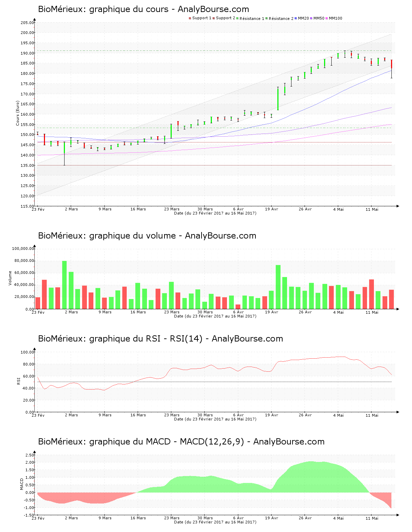Viewport: 412px width, 532px height.
Task: Click the 'graphique du cours' chart title
Action: click(144, 9)
